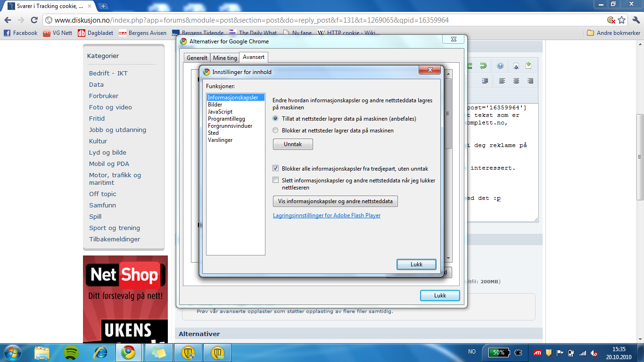644x362 pixels.
Task: Indent text with the editor indent icon
Action: pos(485,81)
